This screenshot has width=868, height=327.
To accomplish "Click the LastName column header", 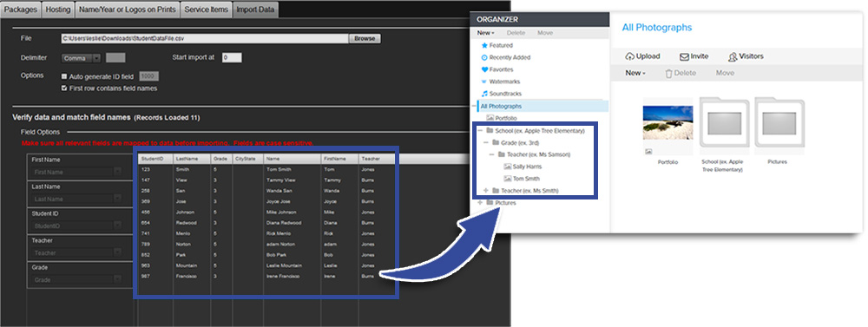I will click(x=192, y=159).
